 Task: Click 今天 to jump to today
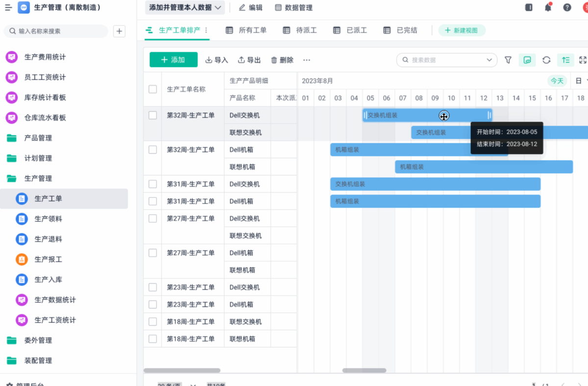pos(557,80)
